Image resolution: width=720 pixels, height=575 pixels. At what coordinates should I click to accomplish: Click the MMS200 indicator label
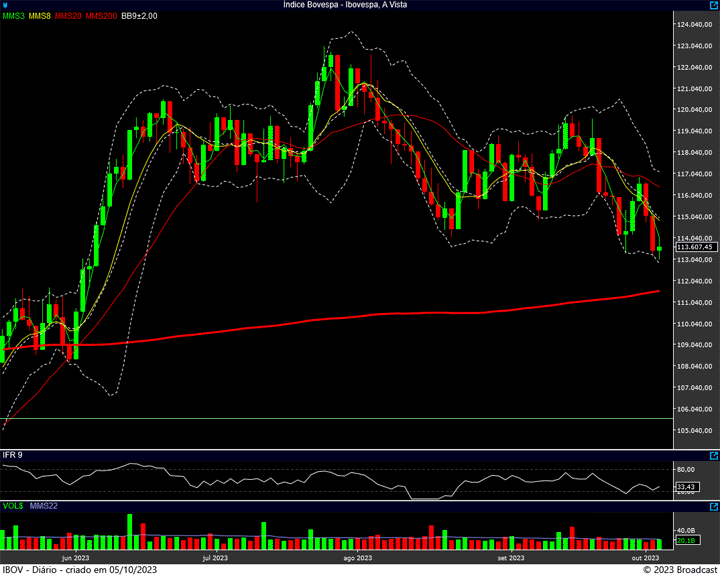pyautogui.click(x=101, y=16)
